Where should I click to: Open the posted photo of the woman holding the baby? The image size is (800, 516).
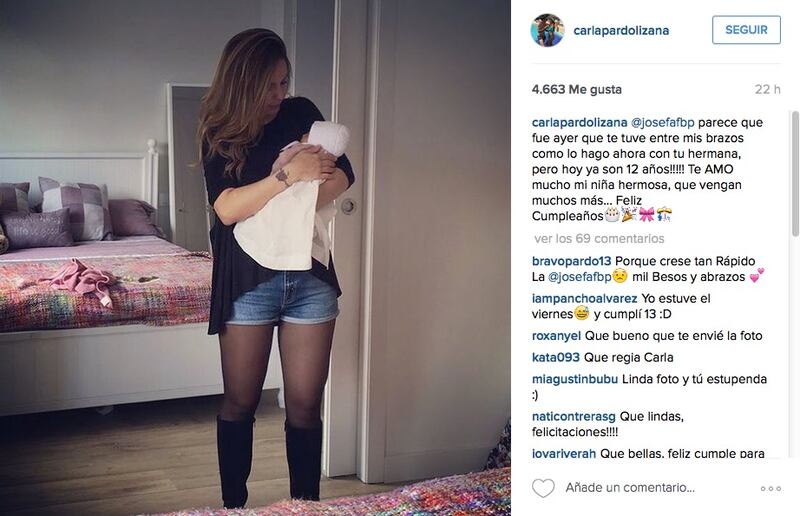point(255,258)
